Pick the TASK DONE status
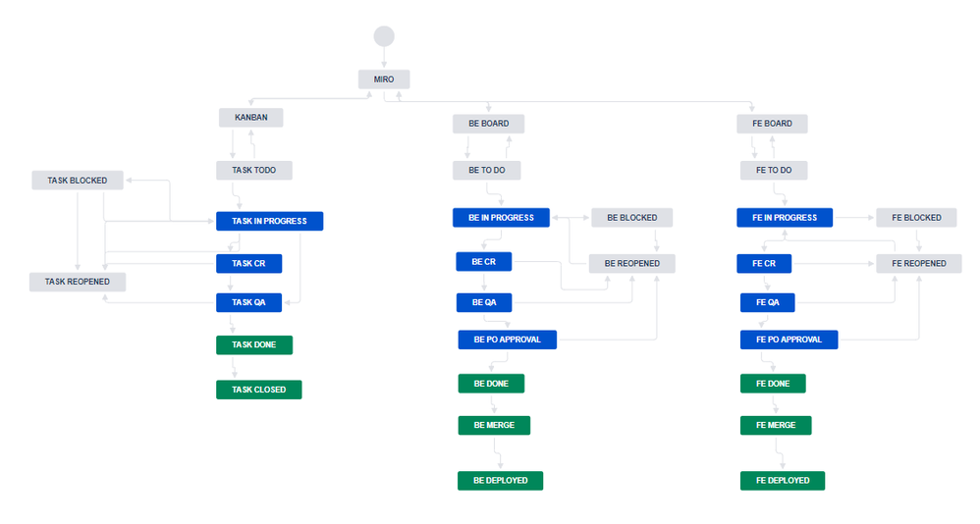The image size is (980, 524). 254,344
